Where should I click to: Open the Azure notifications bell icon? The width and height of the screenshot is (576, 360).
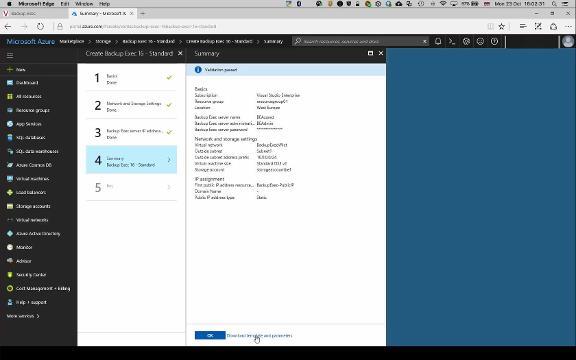pyautogui.click(x=438, y=41)
